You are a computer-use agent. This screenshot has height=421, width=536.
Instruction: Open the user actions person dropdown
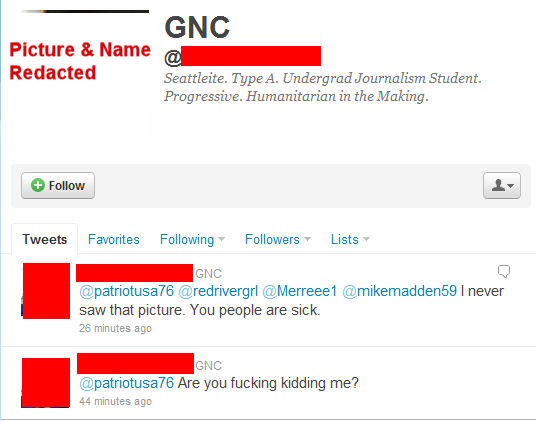(x=502, y=186)
